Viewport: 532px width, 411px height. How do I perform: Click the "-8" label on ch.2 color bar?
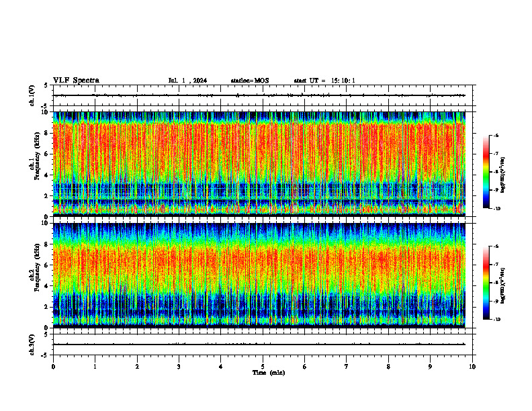click(x=495, y=283)
